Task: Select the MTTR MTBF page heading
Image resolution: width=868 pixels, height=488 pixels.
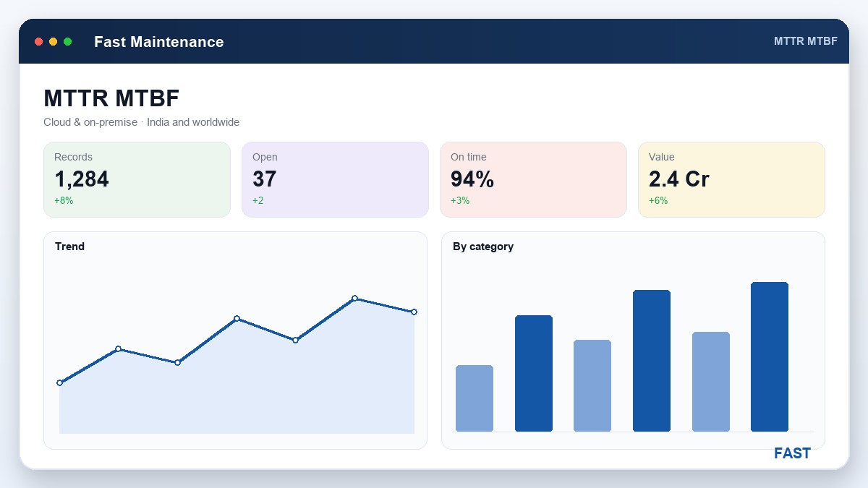Action: pyautogui.click(x=111, y=98)
